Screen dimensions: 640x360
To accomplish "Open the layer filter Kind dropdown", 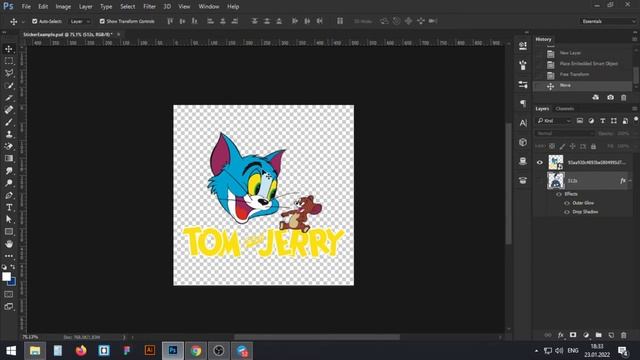I will (x=554, y=121).
